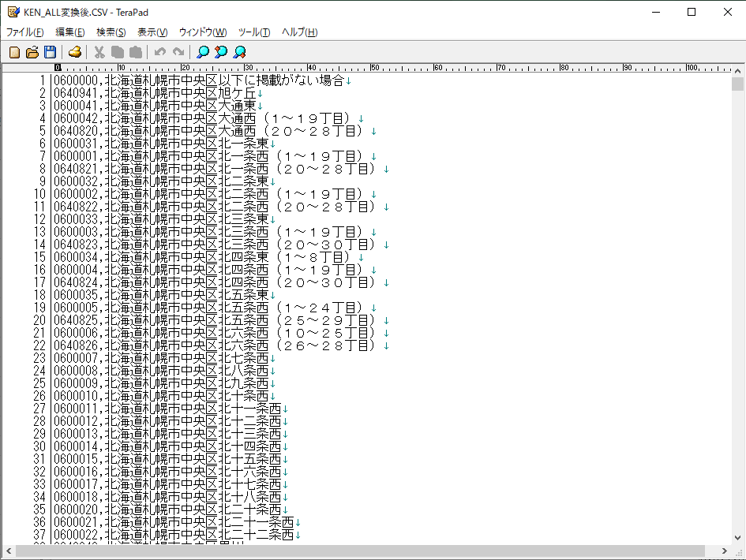Image resolution: width=746 pixels, height=560 pixels.
Task: Click the Redo arrow icon
Action: [178, 52]
